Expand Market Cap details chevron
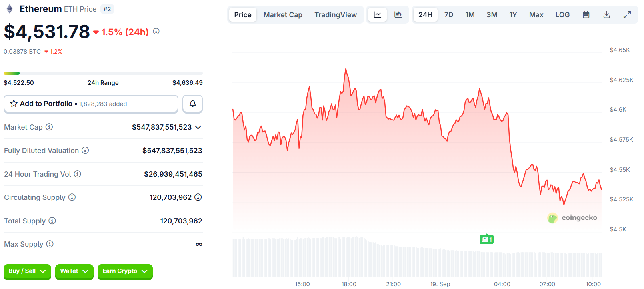This screenshot has height=289, width=644. click(x=198, y=127)
